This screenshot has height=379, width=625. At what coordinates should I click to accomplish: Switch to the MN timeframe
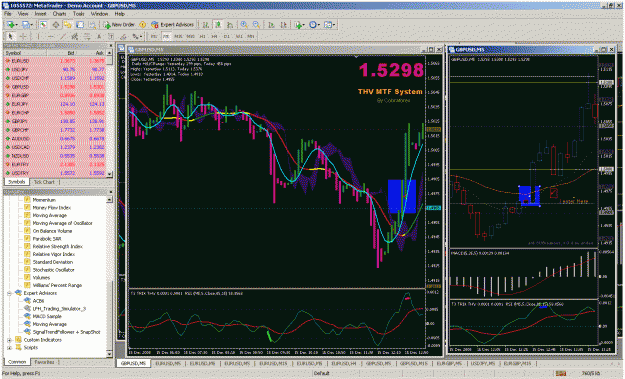[250, 36]
